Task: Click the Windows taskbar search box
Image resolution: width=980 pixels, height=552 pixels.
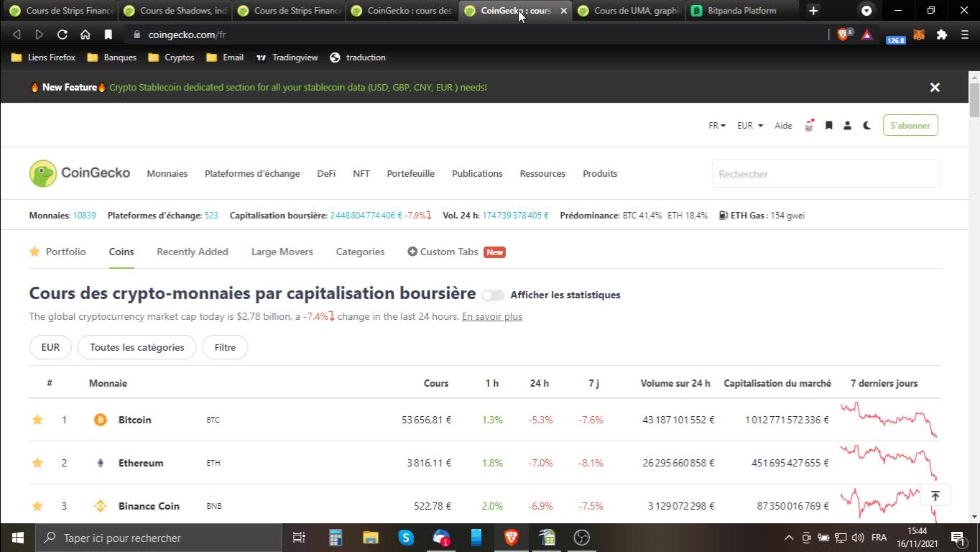Action: pos(158,538)
